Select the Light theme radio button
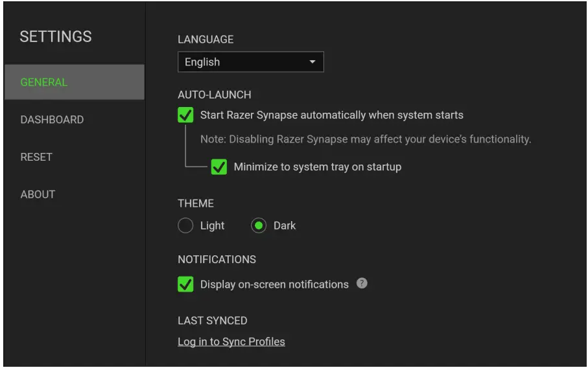 pos(185,225)
